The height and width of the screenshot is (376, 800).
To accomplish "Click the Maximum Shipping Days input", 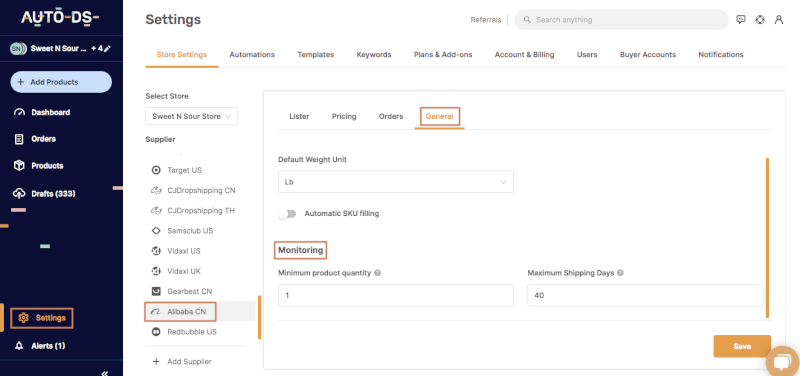I will pyautogui.click(x=645, y=295).
